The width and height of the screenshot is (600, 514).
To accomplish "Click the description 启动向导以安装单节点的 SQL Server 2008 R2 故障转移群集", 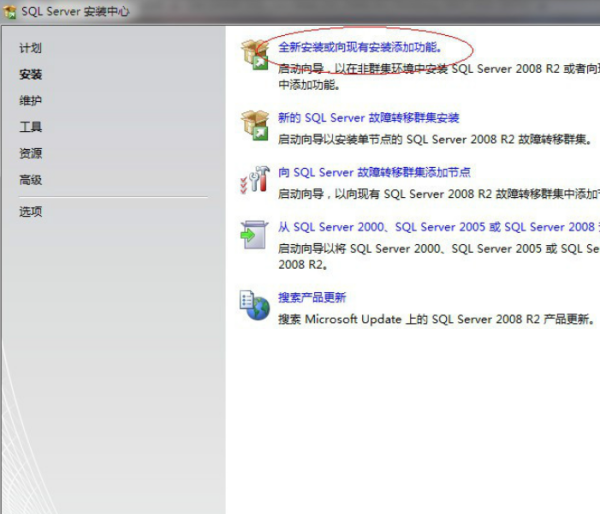I will pos(435,139).
